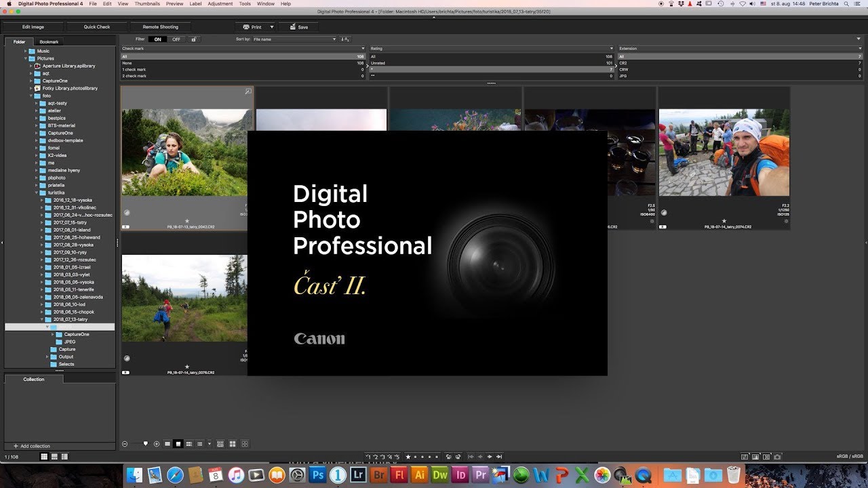868x488 pixels.
Task: Select list view mode icon
Action: pyautogui.click(x=199, y=444)
